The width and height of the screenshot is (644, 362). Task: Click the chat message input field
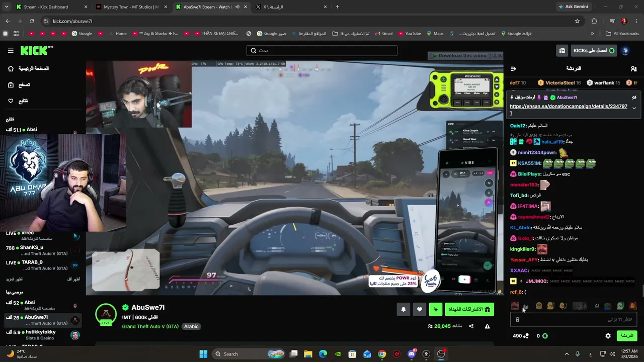click(x=574, y=319)
